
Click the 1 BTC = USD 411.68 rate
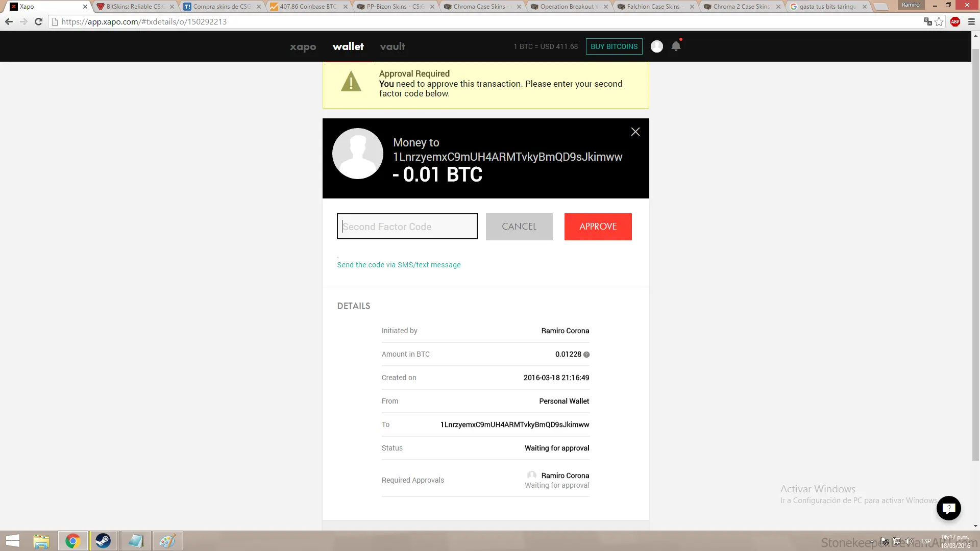point(546,46)
